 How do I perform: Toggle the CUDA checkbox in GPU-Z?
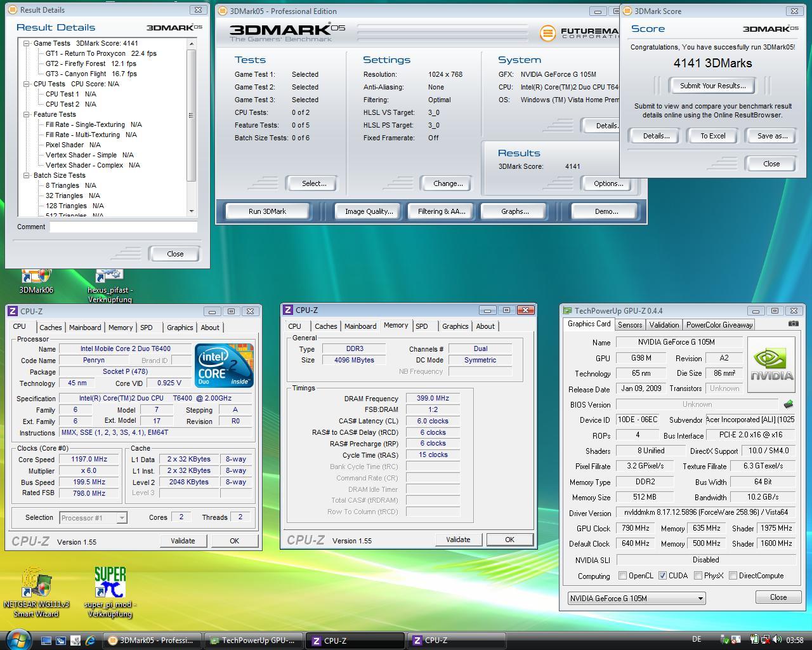(662, 576)
